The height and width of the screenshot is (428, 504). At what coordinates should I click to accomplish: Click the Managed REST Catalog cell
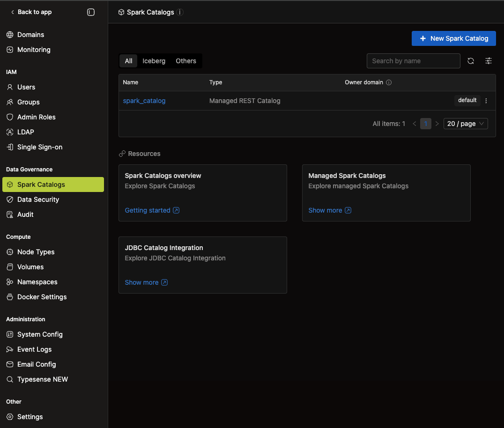click(x=245, y=101)
